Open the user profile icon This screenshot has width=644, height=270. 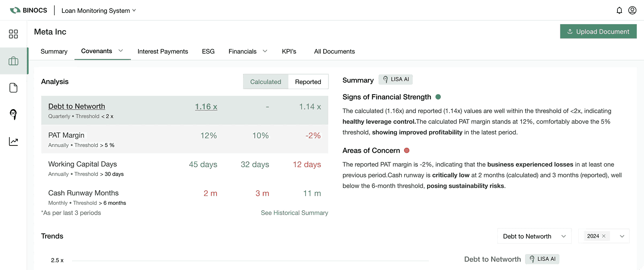click(632, 10)
